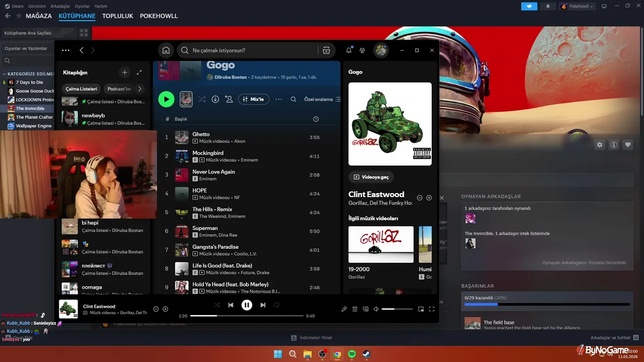Open the mini player icon

point(421,309)
